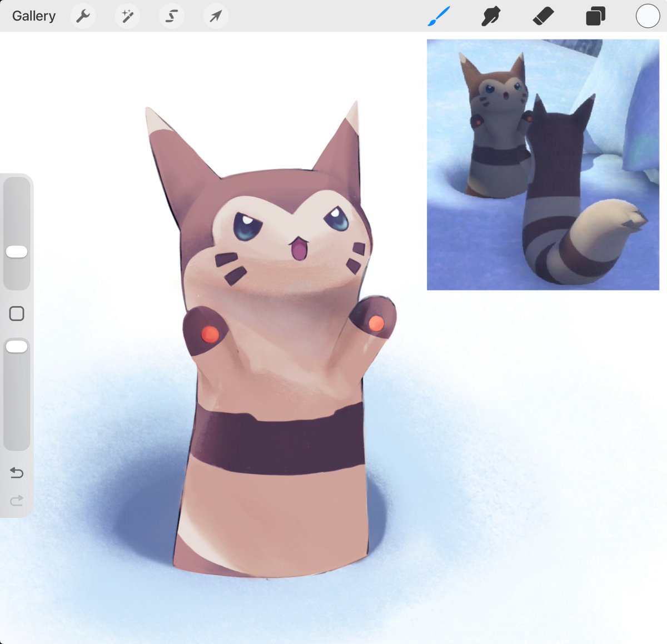This screenshot has height=644, width=667.
Task: Activate the Selection tool
Action: (171, 16)
